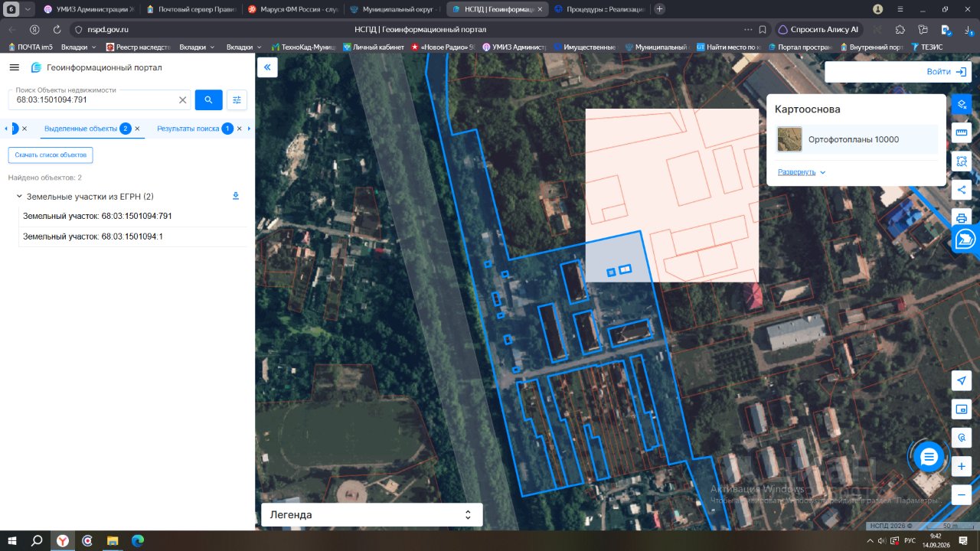The image size is (980, 551).
Task: Open the basemap layers tool
Action: 962,104
